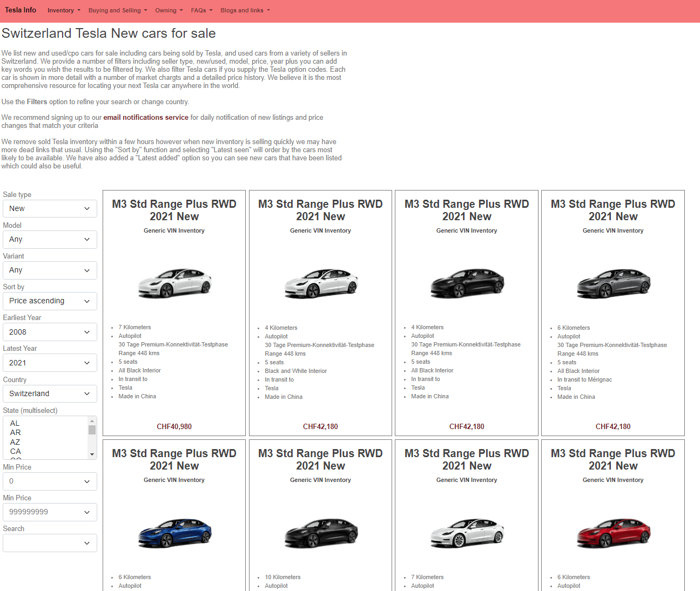Open the Owning menu
700x591 pixels.
click(168, 10)
